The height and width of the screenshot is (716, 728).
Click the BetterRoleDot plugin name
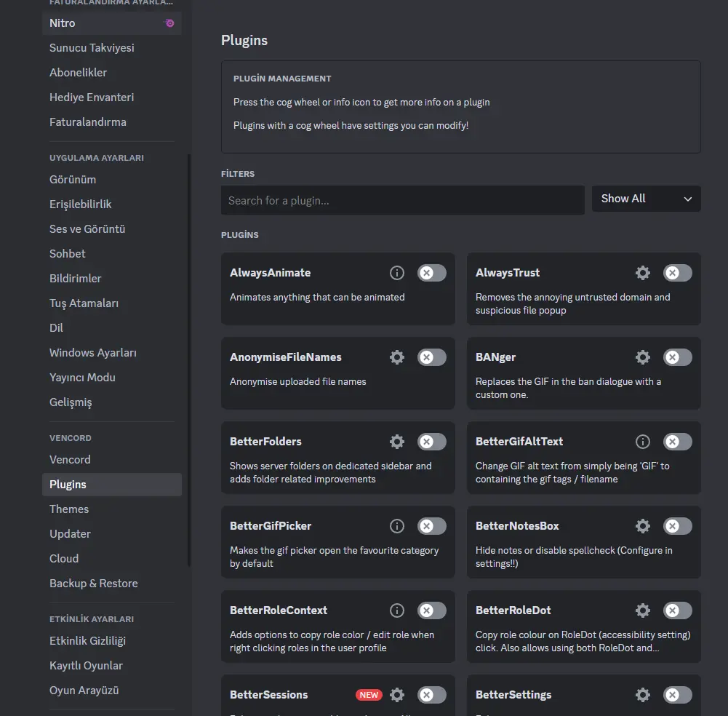513,610
